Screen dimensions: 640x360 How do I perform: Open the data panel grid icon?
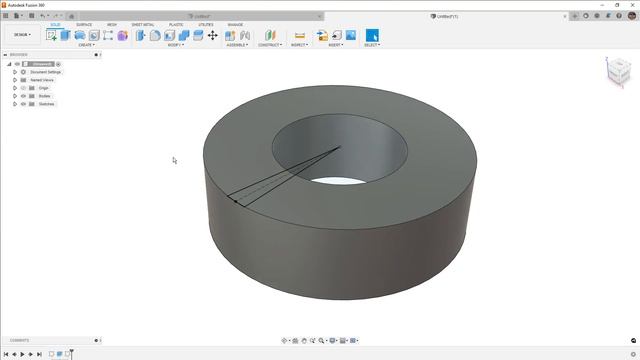pyautogui.click(x=6, y=16)
